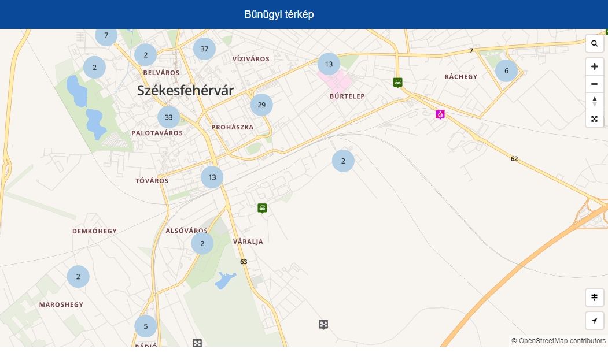
Task: Click the magenta crime marker icon
Action: point(440,114)
